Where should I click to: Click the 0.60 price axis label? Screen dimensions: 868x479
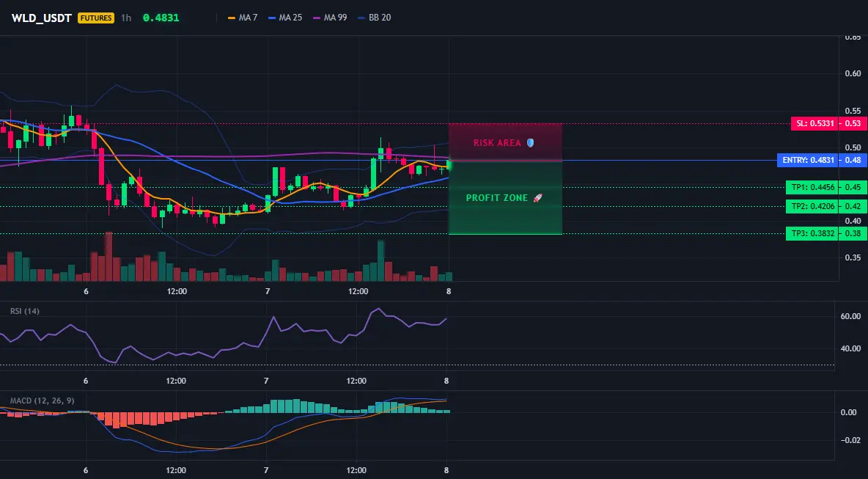click(x=853, y=73)
